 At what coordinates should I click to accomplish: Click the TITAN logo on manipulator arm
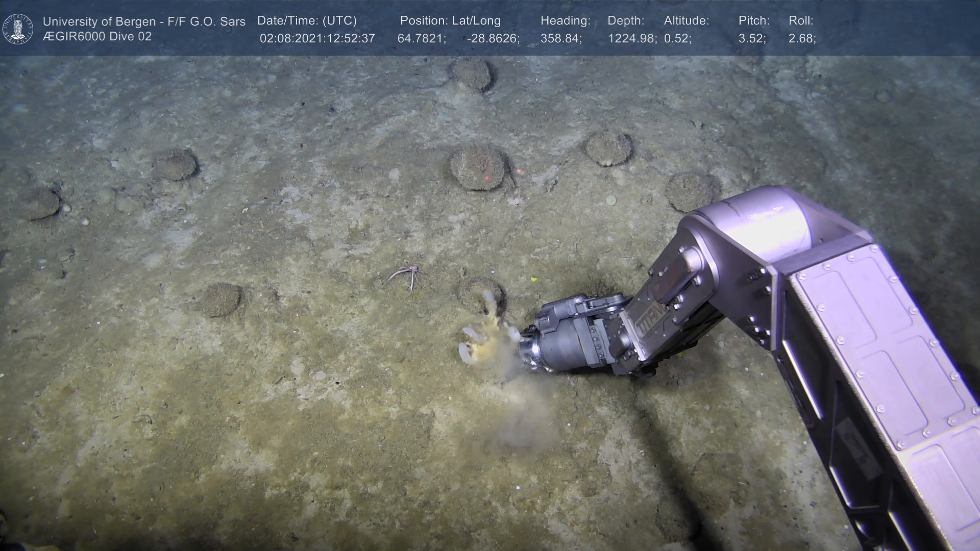click(651, 317)
